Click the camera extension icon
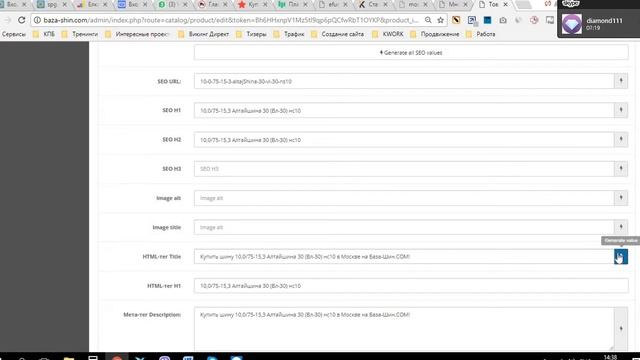Viewport: 640px width, 360px height. click(503, 20)
